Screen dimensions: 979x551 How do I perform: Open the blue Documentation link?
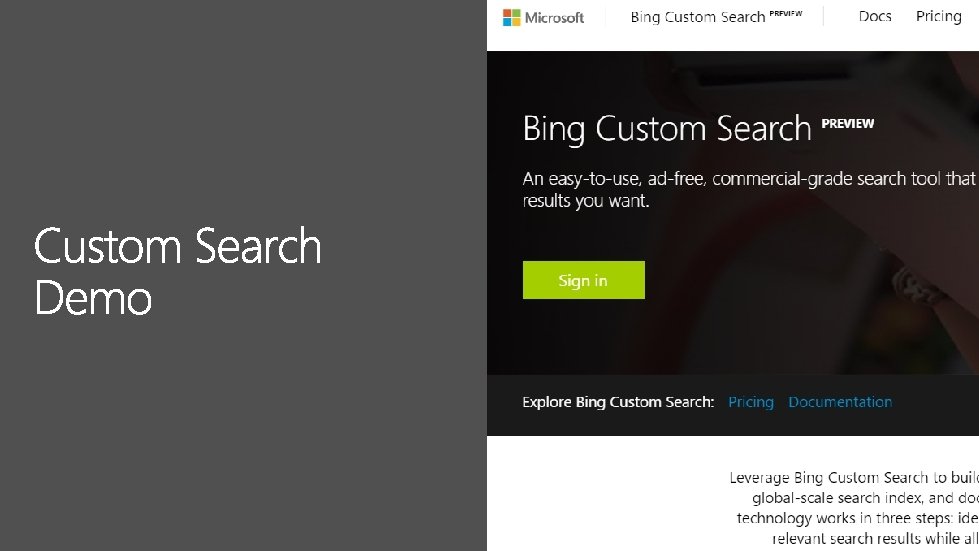point(840,402)
